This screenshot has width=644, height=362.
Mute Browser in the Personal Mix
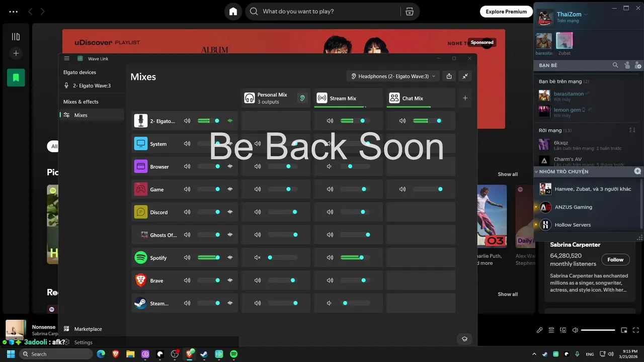pos(258,166)
